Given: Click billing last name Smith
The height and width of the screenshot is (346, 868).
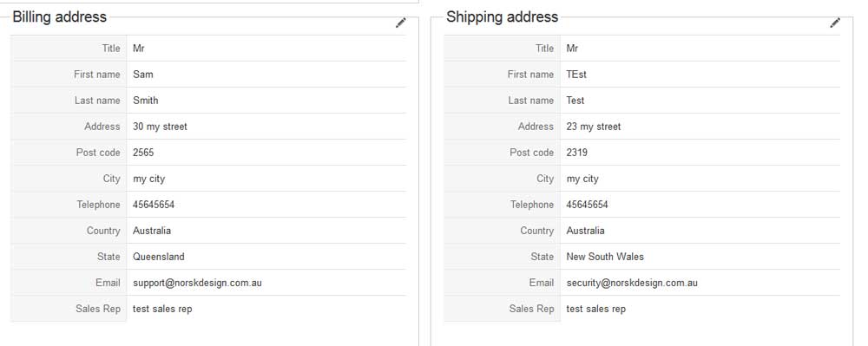Looking at the screenshot, I should tap(146, 100).
